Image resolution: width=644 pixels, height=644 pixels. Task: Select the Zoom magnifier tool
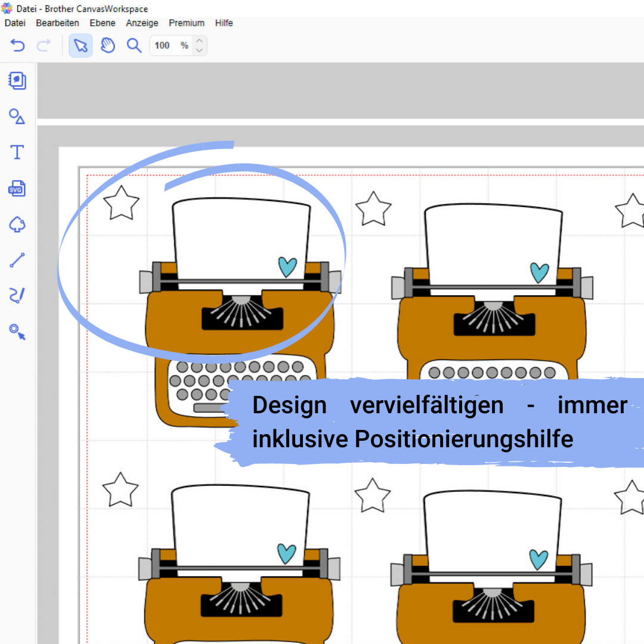(x=134, y=45)
